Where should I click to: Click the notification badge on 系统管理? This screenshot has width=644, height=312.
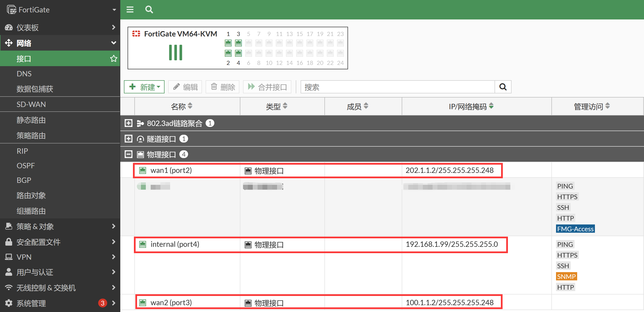tap(103, 303)
